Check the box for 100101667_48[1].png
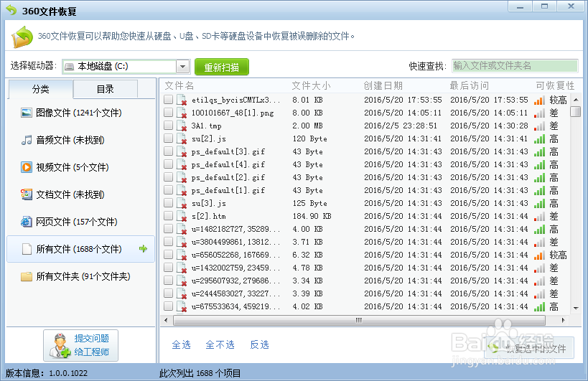The width and height of the screenshot is (588, 381). point(169,113)
